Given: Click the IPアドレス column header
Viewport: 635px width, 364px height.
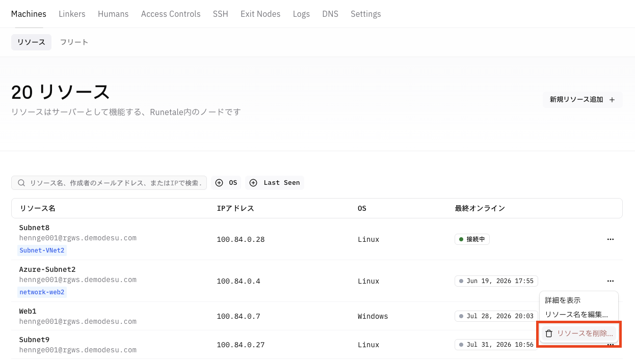Looking at the screenshot, I should tap(235, 208).
